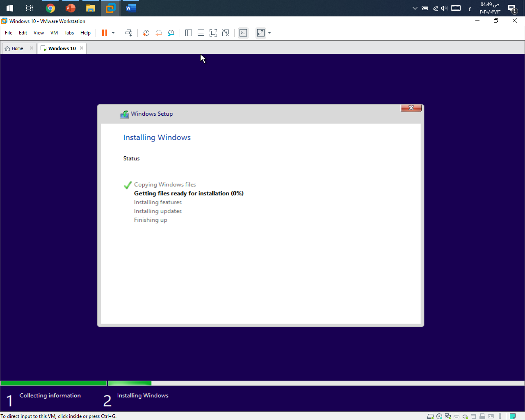Click the Finishing up status line
525x420 pixels.
pyautogui.click(x=151, y=220)
